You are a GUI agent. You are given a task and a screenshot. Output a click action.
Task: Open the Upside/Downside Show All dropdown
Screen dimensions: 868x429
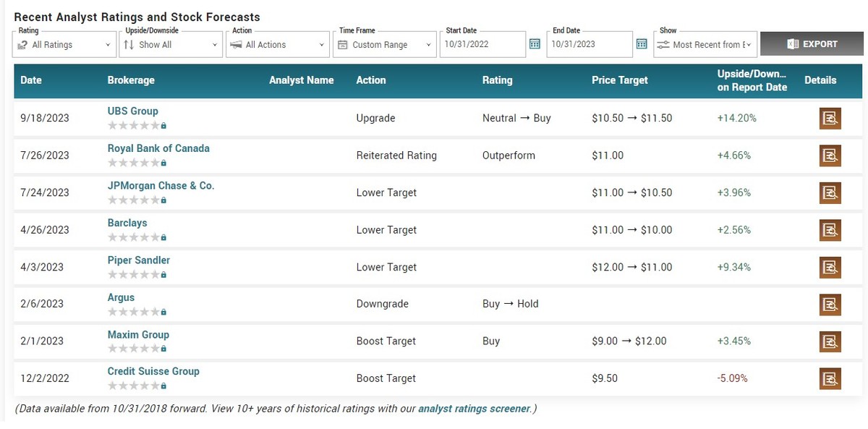(171, 45)
